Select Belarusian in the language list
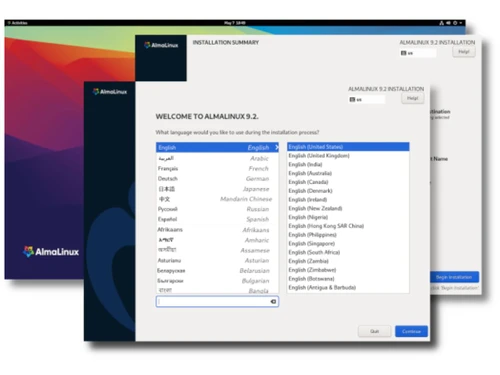This screenshot has height=375, width=500. click(x=217, y=271)
